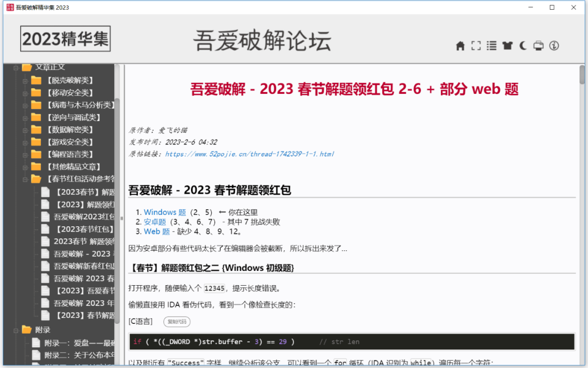Click folder icon of 【移动安全类】
Viewport: 588px width, 368px height.
[x=36, y=92]
